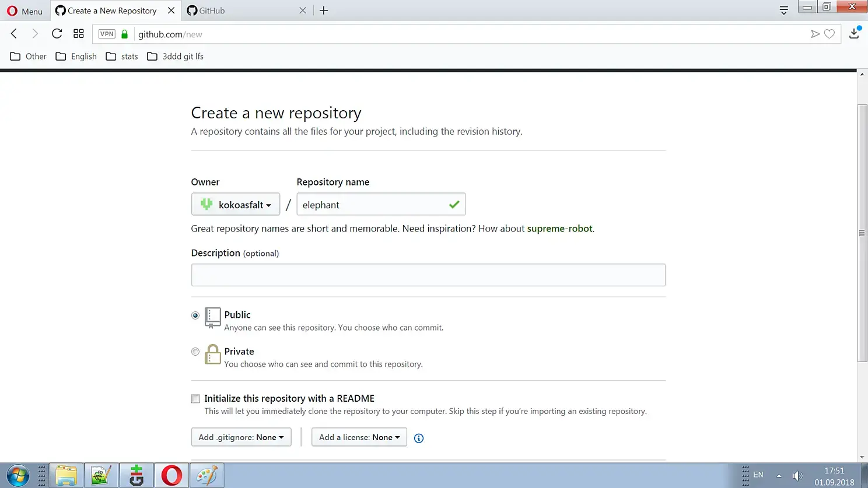Go forward to the next page
Screen dimensions: 868x488
(x=35, y=34)
